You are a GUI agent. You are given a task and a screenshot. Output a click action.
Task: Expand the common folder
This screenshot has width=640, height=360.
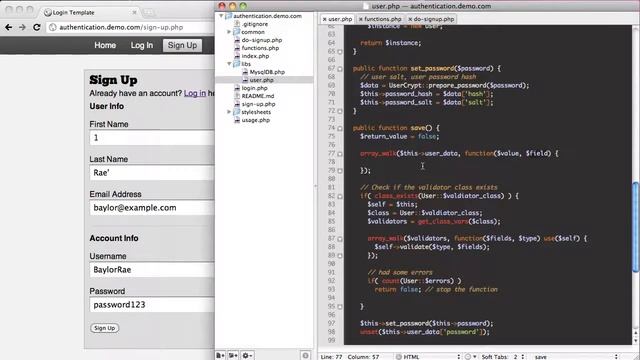pos(229,32)
